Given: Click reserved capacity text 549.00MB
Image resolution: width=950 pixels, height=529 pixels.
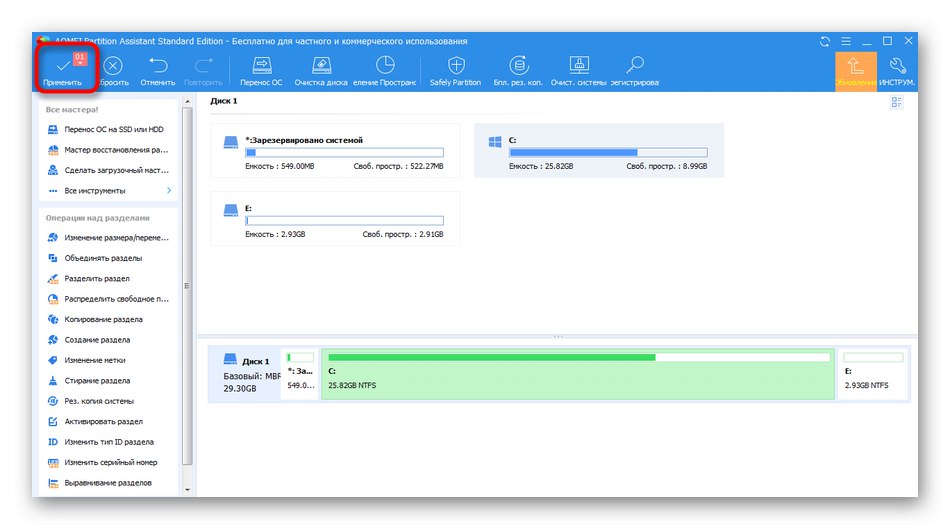Looking at the screenshot, I should (280, 166).
